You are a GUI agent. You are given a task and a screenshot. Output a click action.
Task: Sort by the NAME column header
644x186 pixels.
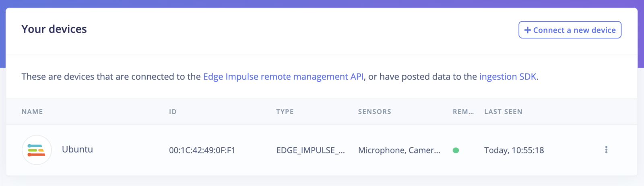[x=32, y=112]
